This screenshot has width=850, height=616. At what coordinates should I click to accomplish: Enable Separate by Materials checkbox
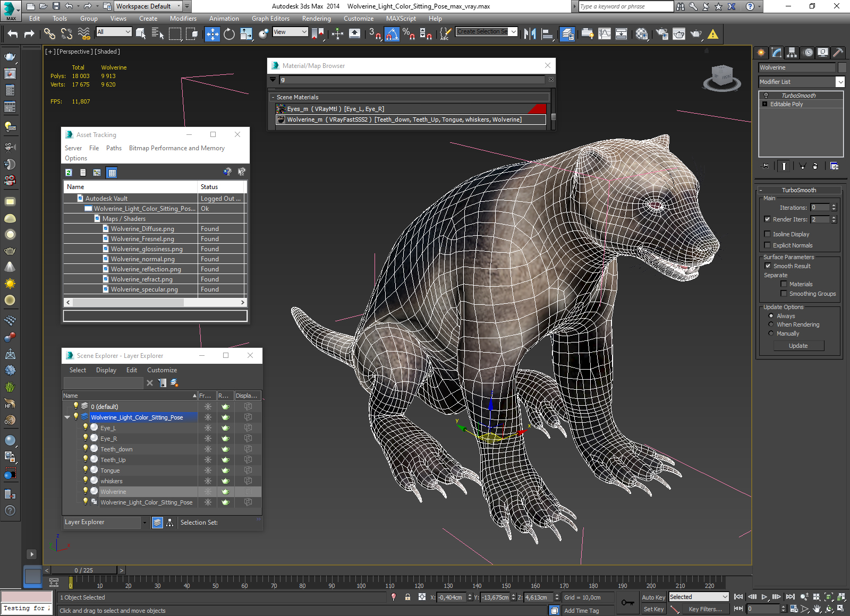[x=784, y=284]
